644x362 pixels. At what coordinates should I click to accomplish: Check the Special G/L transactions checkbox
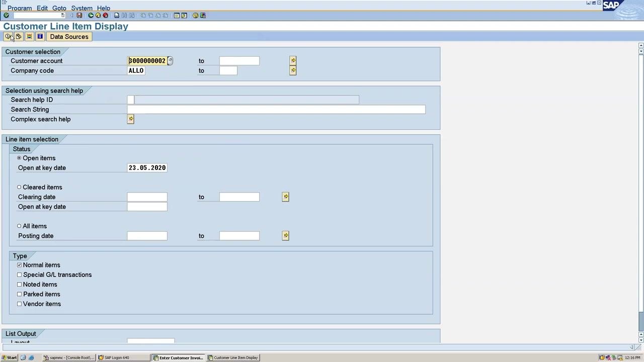click(19, 275)
